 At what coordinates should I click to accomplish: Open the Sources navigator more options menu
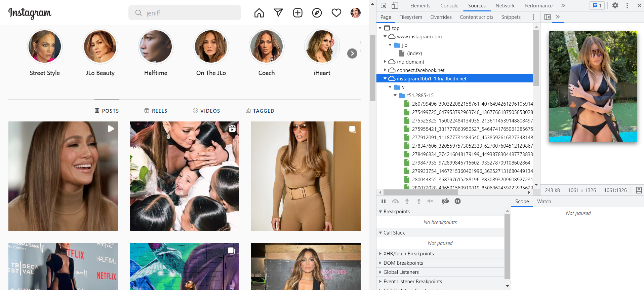(533, 17)
